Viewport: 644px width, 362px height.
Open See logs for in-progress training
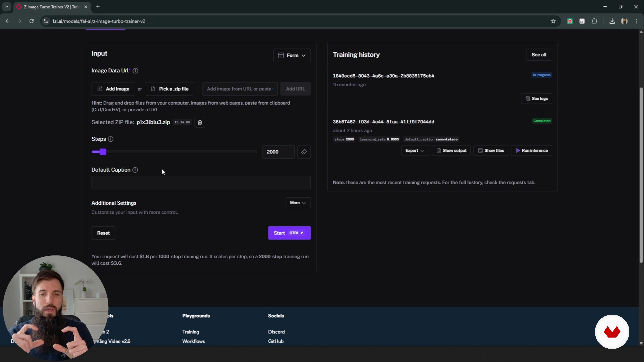[x=536, y=98]
